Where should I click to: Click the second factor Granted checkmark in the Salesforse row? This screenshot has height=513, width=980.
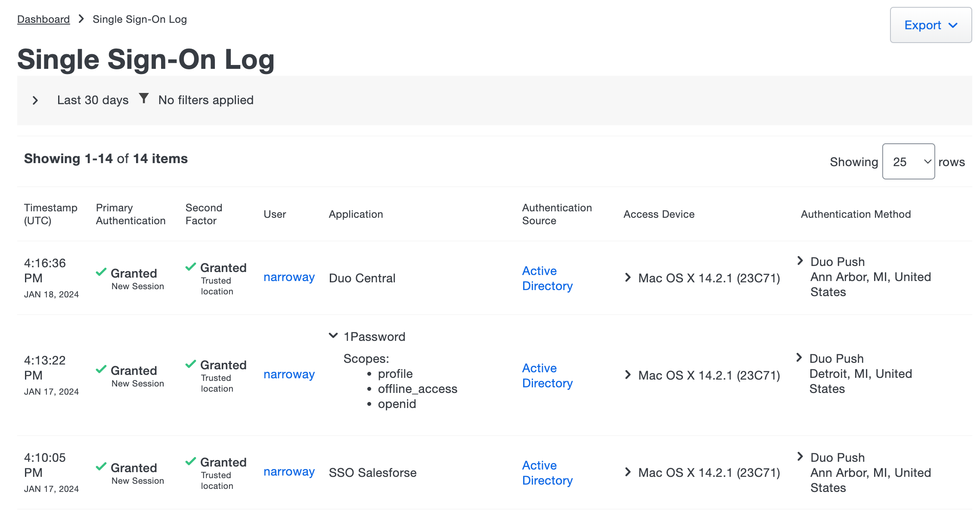pos(191,461)
